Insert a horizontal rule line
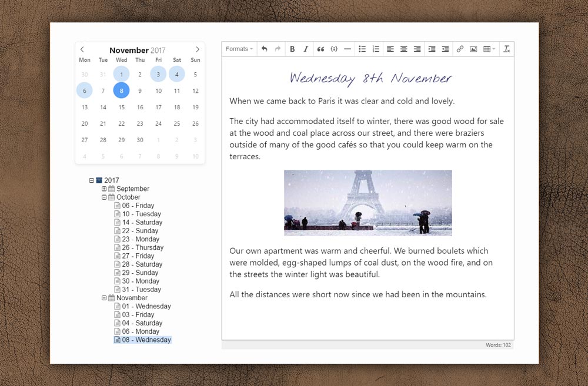 [348, 49]
